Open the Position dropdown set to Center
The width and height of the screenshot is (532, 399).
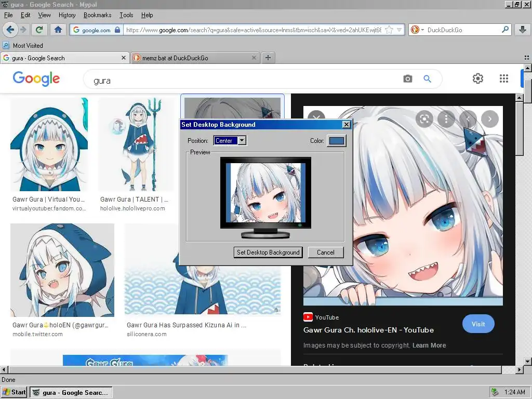pyautogui.click(x=230, y=140)
